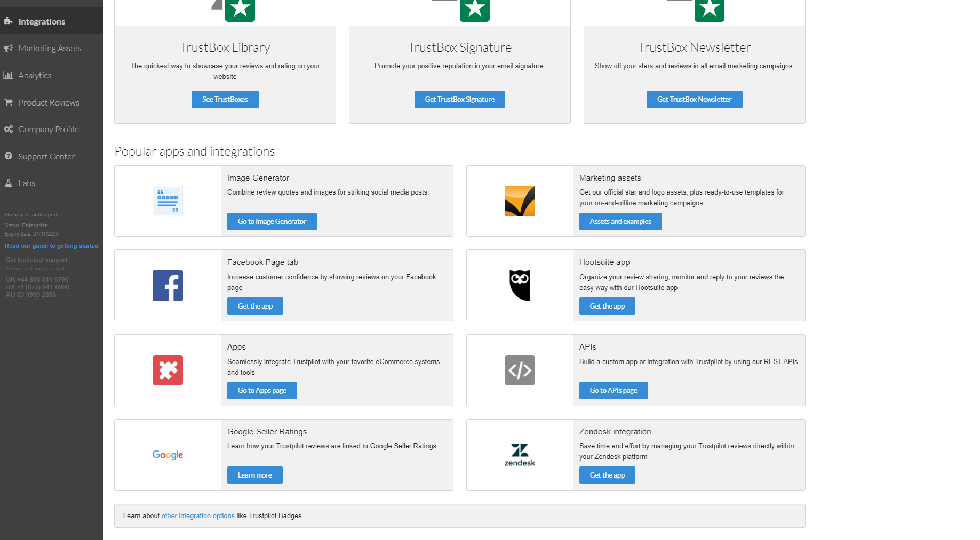The height and width of the screenshot is (540, 980).
Task: Click Go to Apps page button
Action: coord(262,390)
